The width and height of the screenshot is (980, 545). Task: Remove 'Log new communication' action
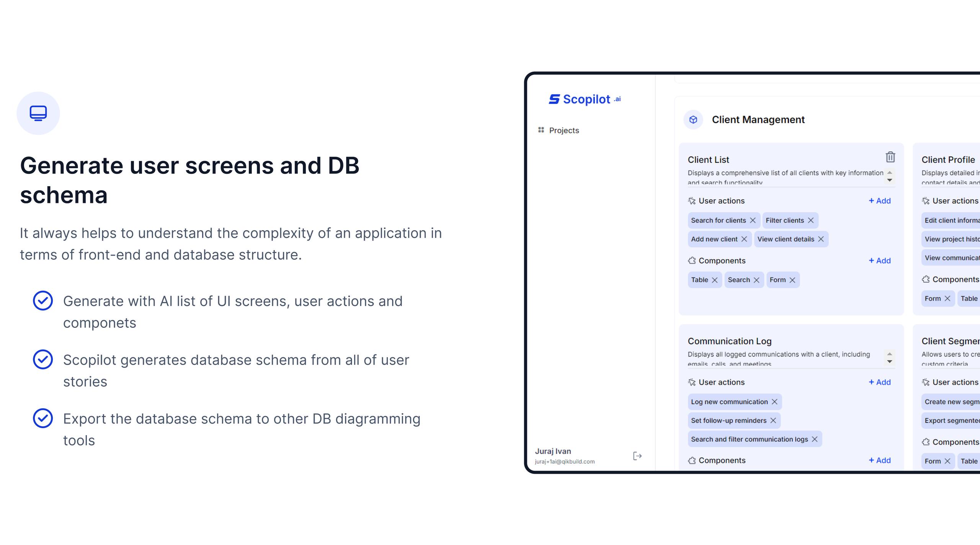(x=774, y=402)
